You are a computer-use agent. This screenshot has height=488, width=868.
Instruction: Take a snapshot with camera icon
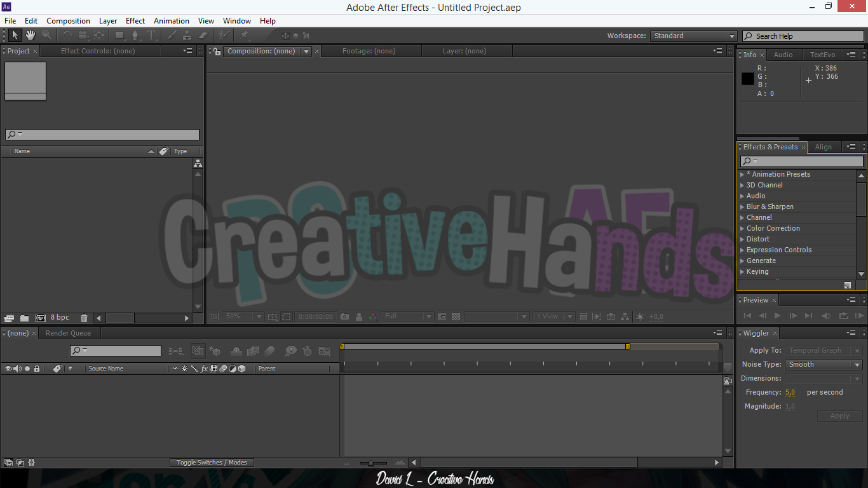tap(344, 316)
